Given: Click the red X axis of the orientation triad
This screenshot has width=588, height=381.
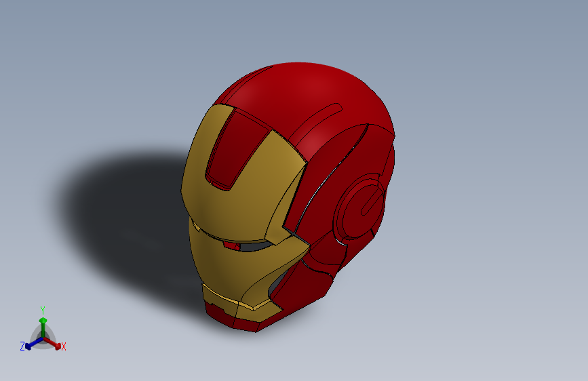Looking at the screenshot, I should (x=52, y=343).
